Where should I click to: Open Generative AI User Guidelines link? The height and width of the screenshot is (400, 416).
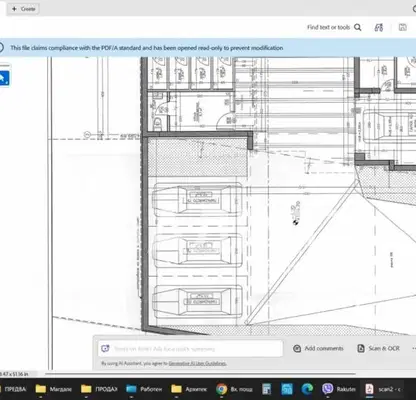click(x=198, y=363)
